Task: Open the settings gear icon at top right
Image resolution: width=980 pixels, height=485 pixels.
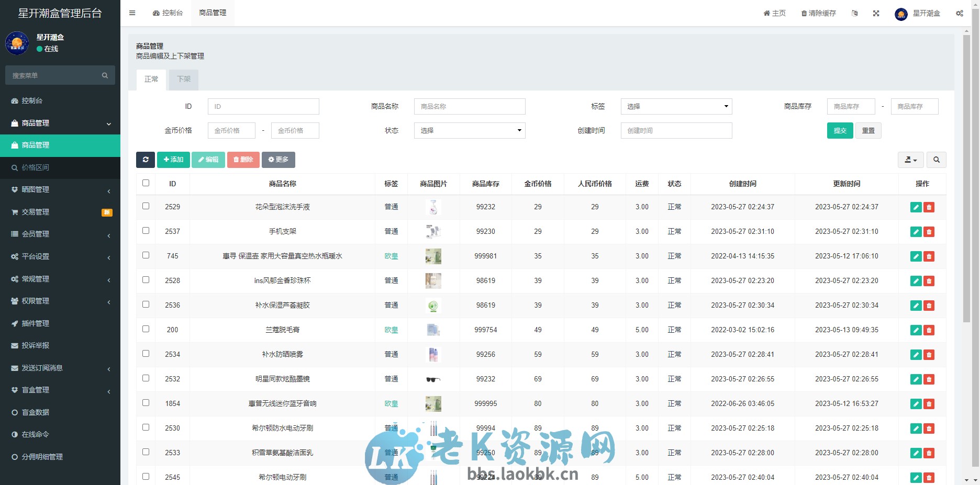Action: click(x=960, y=13)
